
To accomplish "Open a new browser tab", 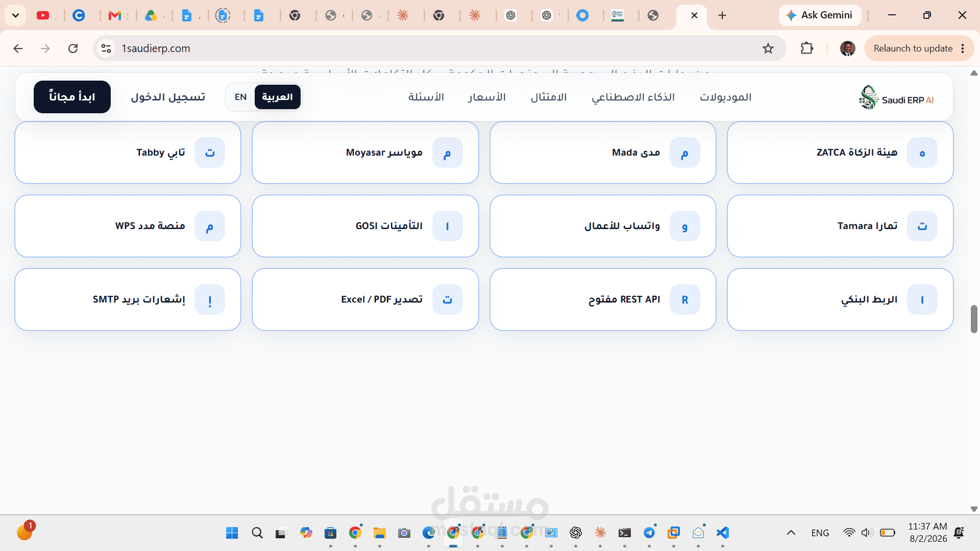I will pos(722,15).
